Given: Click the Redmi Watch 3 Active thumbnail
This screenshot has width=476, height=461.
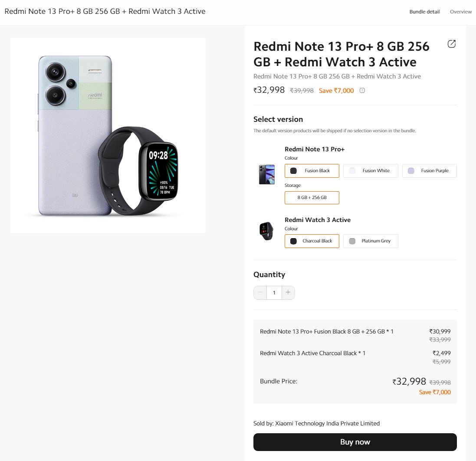Looking at the screenshot, I should pyautogui.click(x=267, y=231).
